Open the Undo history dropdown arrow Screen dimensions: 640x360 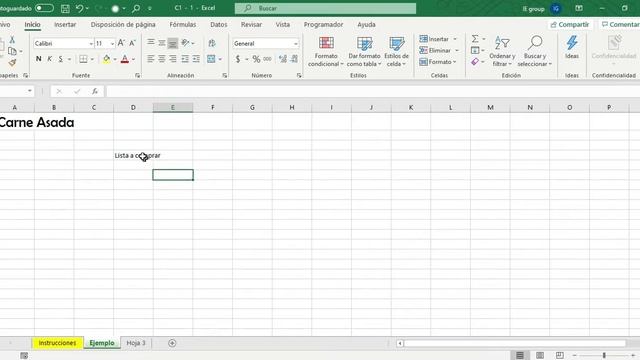pyautogui.click(x=87, y=8)
